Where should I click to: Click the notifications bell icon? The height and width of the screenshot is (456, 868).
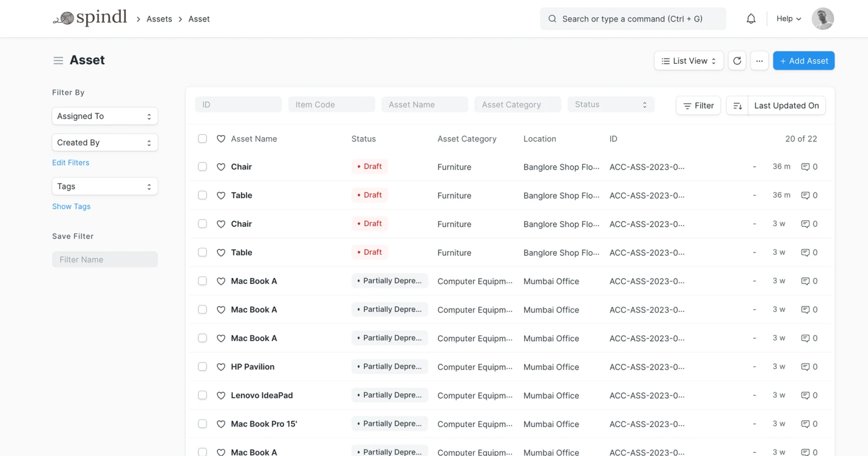[x=751, y=19]
